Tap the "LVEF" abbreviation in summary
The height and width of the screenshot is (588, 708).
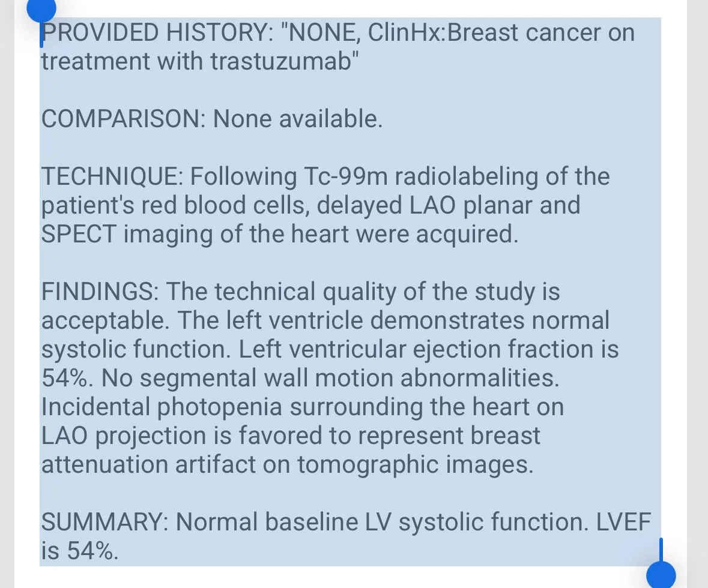[623, 521]
